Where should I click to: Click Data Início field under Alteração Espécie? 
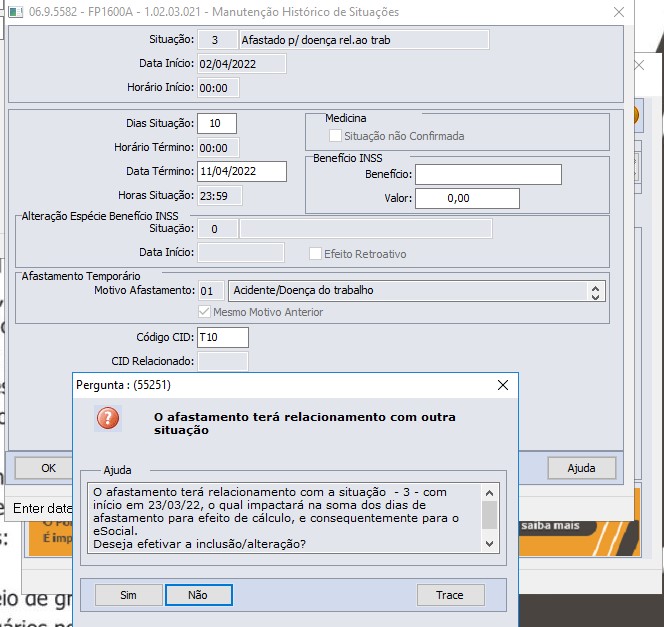click(x=241, y=252)
